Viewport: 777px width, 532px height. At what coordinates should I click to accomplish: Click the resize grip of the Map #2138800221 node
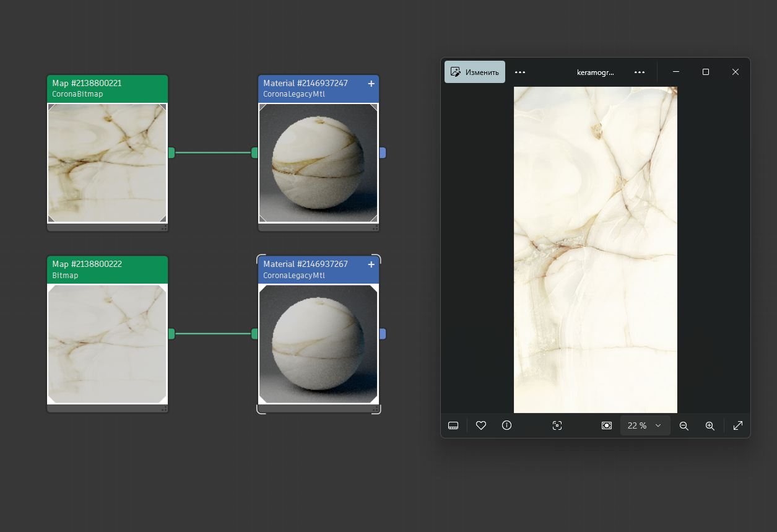click(164, 228)
